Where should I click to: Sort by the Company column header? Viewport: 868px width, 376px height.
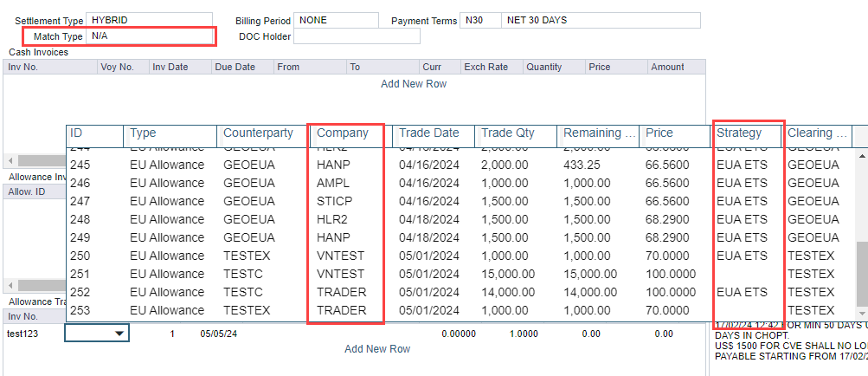click(x=343, y=133)
